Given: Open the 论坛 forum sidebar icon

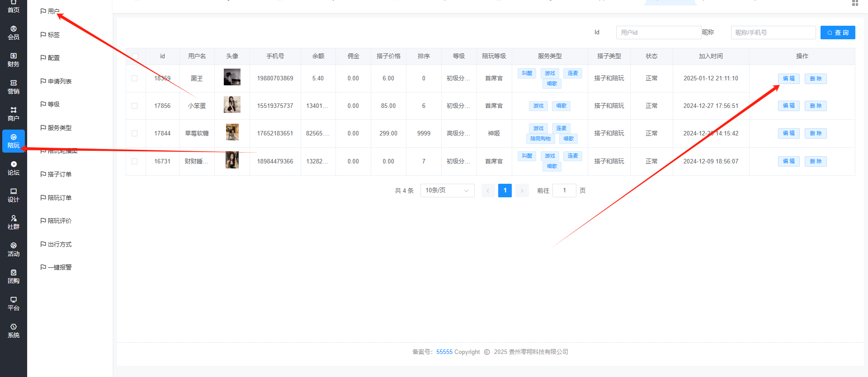Looking at the screenshot, I should (x=14, y=168).
